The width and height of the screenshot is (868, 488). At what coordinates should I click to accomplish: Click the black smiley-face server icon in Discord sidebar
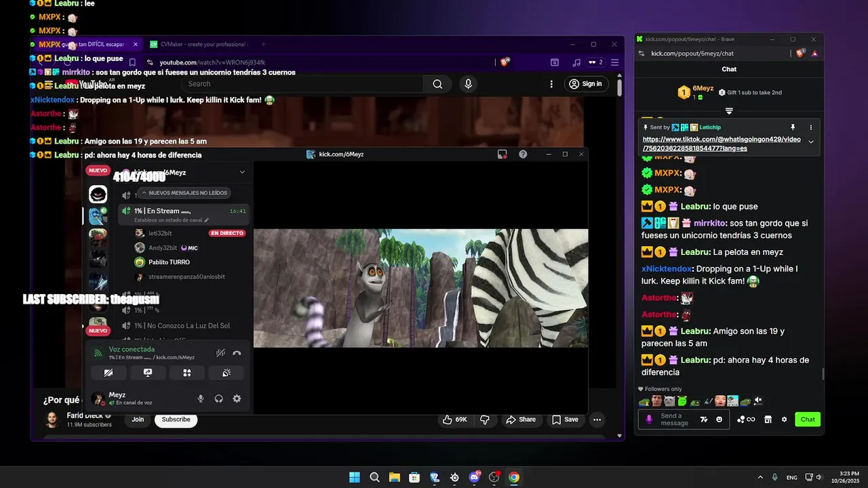98,195
